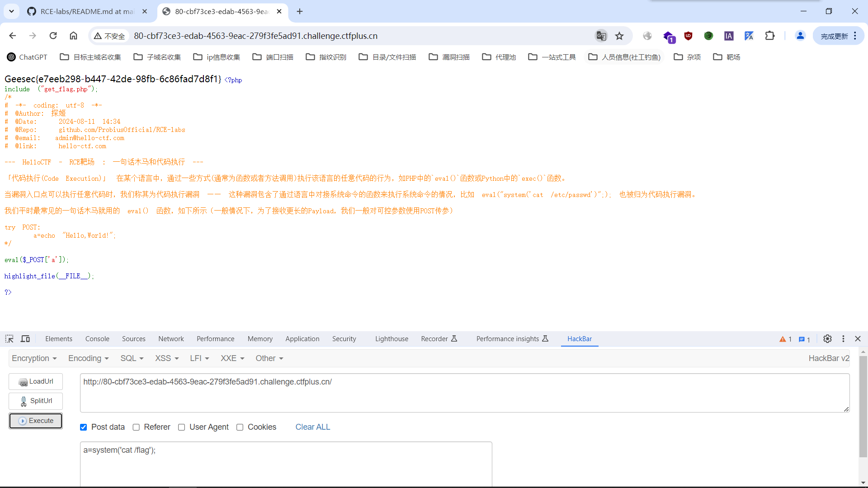Open DevTools settings gear icon
Screen dimensions: 868x488
click(x=827, y=339)
